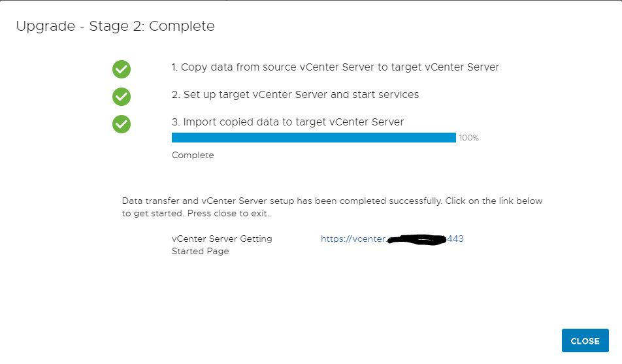Screen dimensions: 622x364
Task: Click the blue import progress bar
Action: (314, 138)
